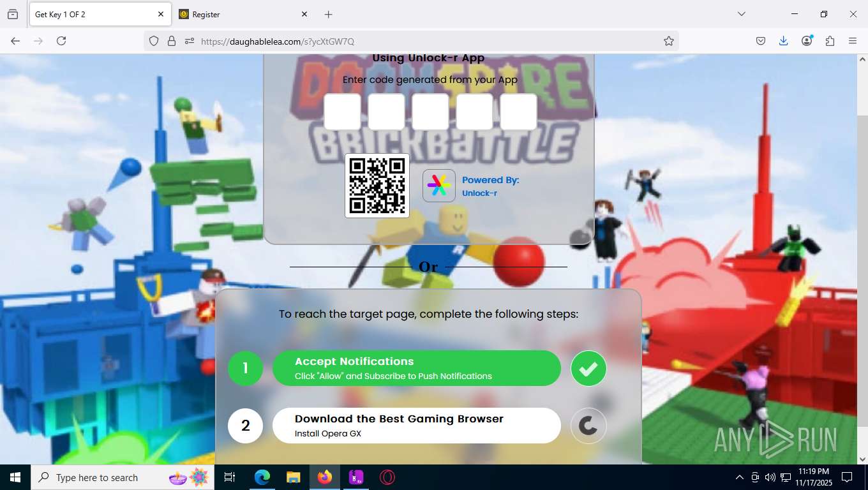This screenshot has width=868, height=490.
Task: Click the green step number 1 circle
Action: click(x=246, y=368)
